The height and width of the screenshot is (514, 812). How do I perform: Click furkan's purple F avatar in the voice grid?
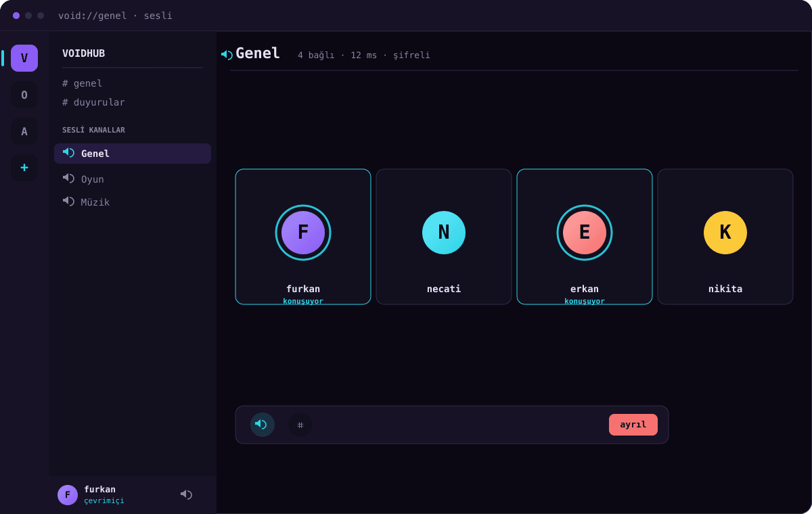pyautogui.click(x=303, y=233)
